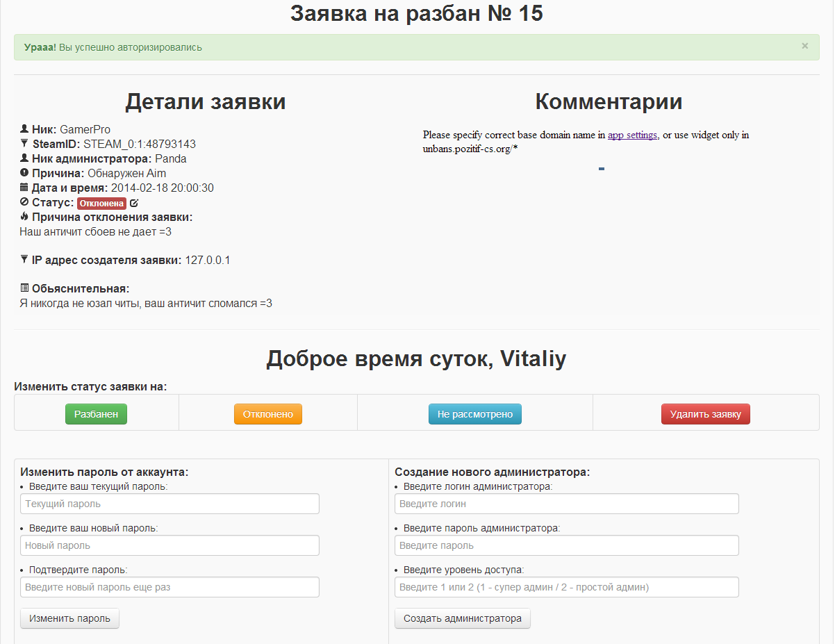Click the IP address value 127.0.0.1

[x=207, y=260]
